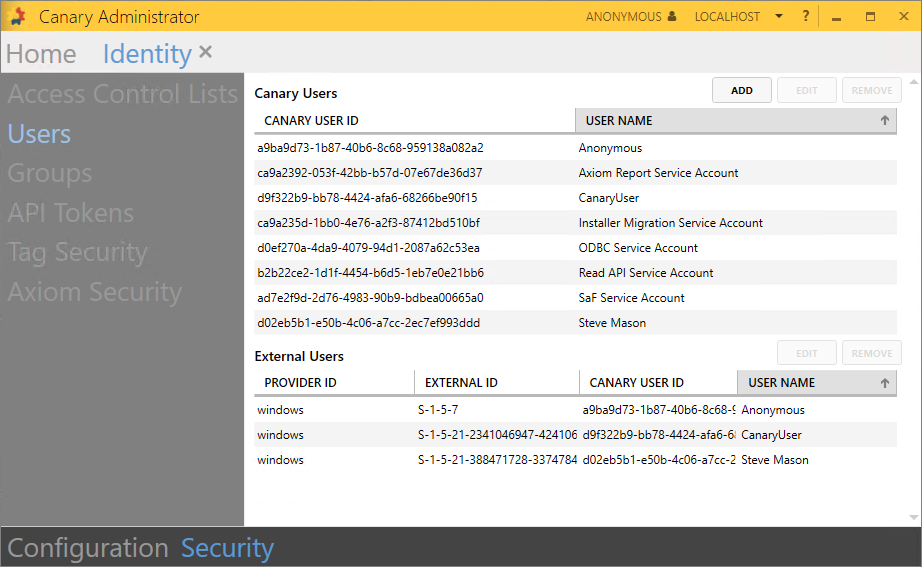Select Anonymous in External Users table
The image size is (922, 567).
pos(773,410)
